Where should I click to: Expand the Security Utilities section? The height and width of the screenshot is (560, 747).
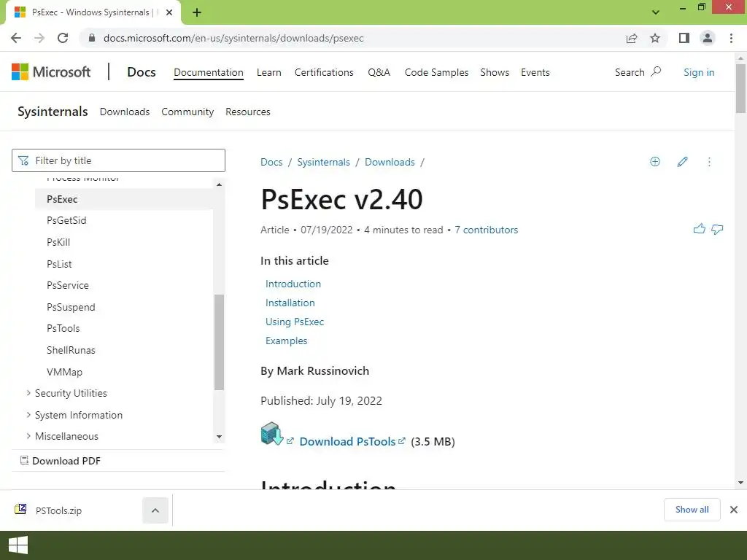(28, 393)
